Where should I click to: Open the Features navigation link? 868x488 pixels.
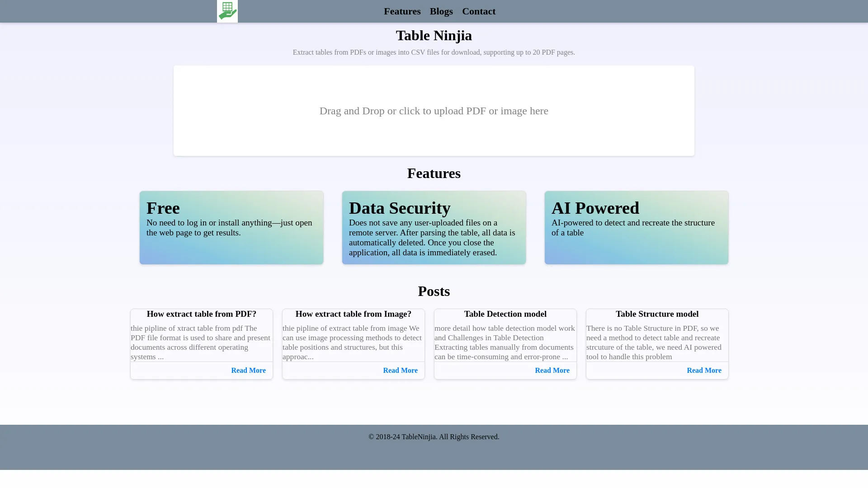click(x=402, y=11)
